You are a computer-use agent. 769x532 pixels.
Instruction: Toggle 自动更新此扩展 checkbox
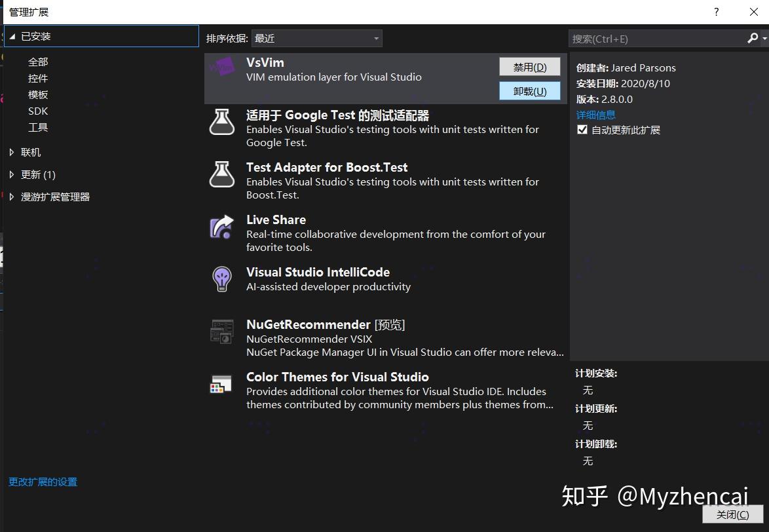pos(582,130)
